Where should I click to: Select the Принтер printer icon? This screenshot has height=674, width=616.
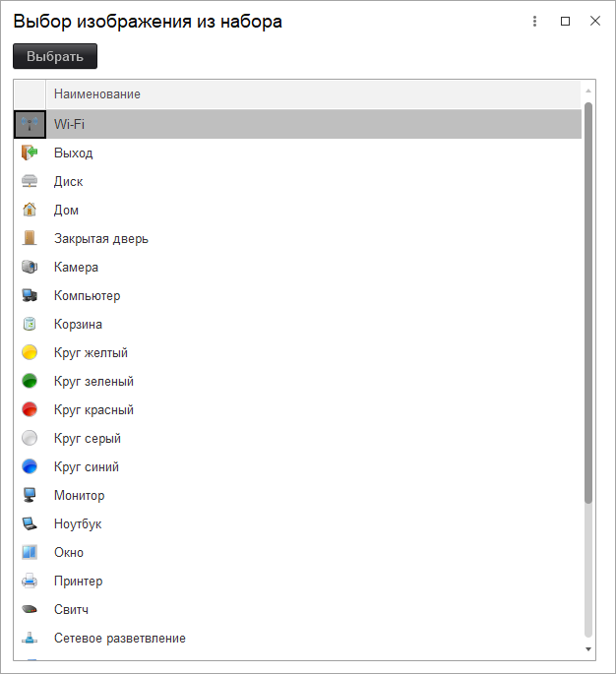pos(30,581)
